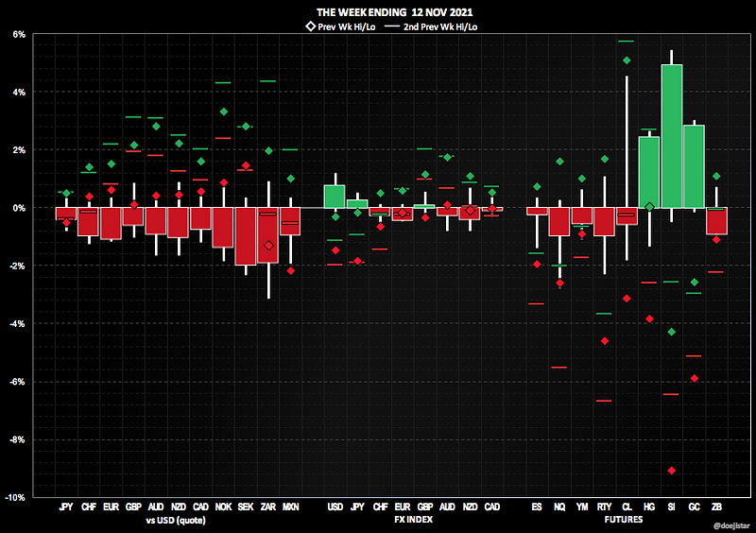Screen dimensions: 756x533
Task: Click the CL futures axis label
Action: [627, 507]
